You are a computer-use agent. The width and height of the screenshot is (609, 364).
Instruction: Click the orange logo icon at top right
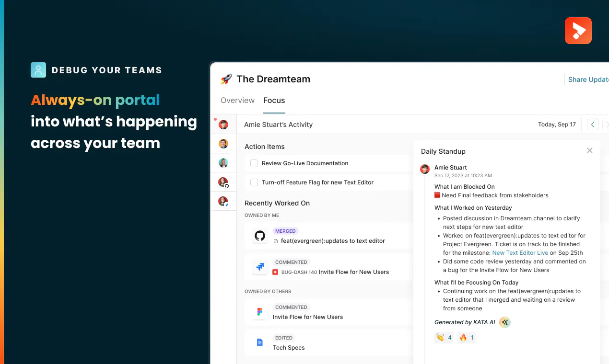point(578,31)
